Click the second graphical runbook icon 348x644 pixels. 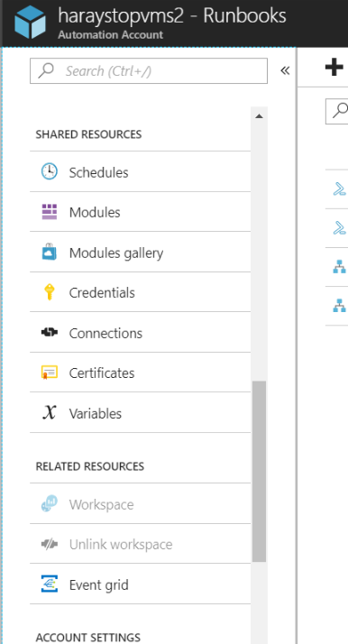[339, 306]
